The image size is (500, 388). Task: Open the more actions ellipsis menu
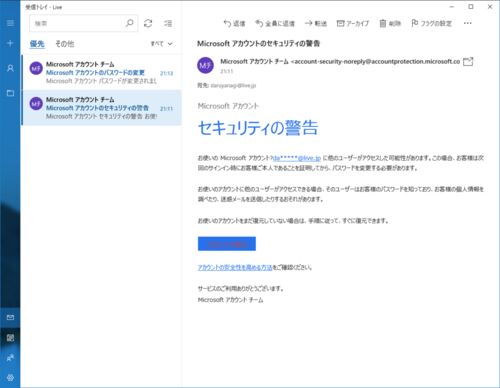[x=468, y=23]
